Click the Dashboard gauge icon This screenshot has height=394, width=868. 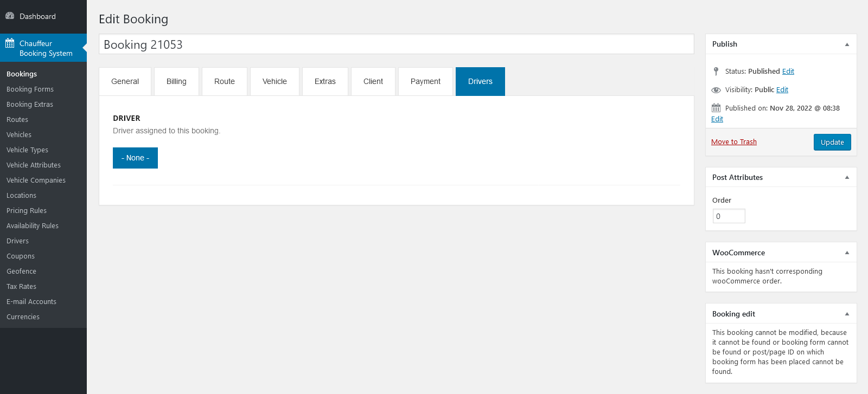10,16
